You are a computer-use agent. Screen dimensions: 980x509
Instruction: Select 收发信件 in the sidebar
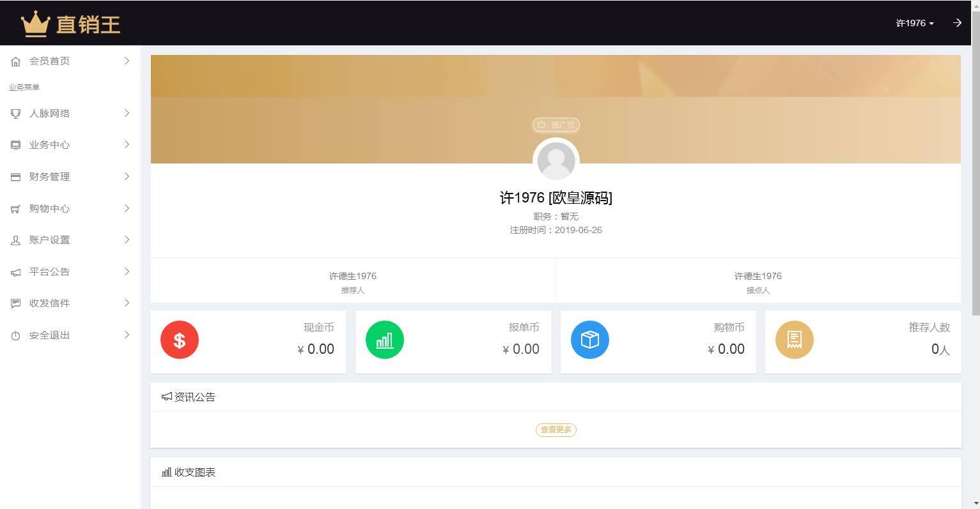69,303
